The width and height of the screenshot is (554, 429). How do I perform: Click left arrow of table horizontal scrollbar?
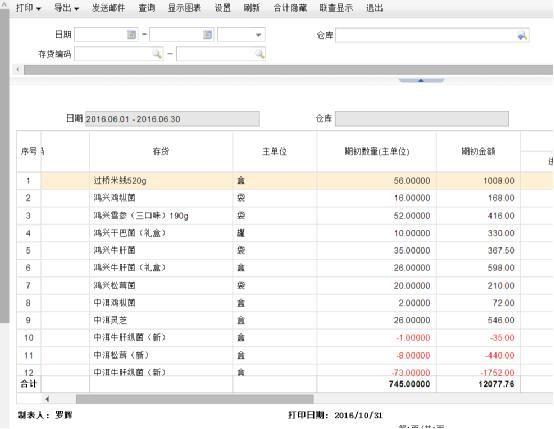pos(47,399)
